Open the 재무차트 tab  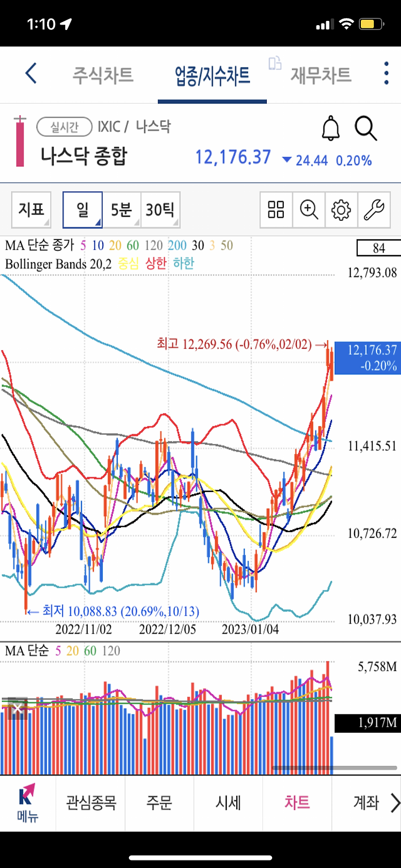tap(321, 75)
